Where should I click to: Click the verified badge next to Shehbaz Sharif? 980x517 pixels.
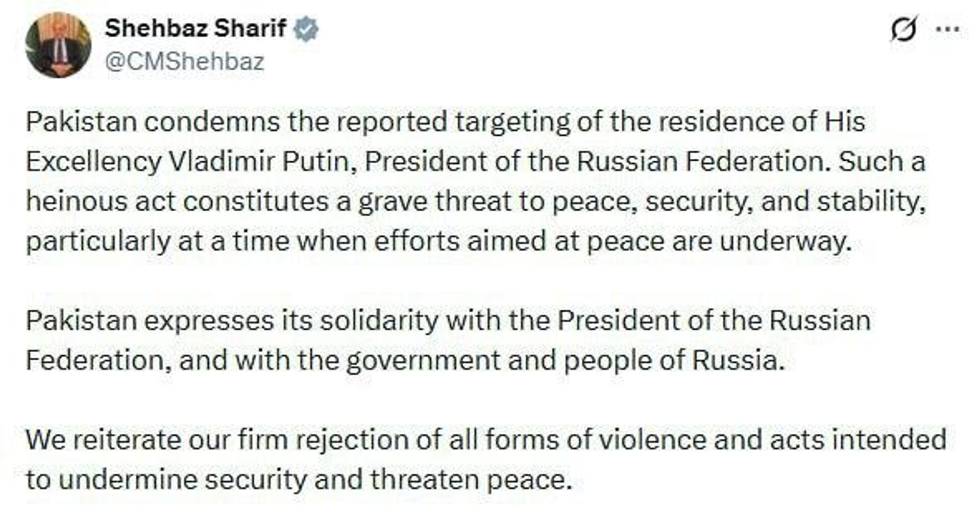[305, 29]
